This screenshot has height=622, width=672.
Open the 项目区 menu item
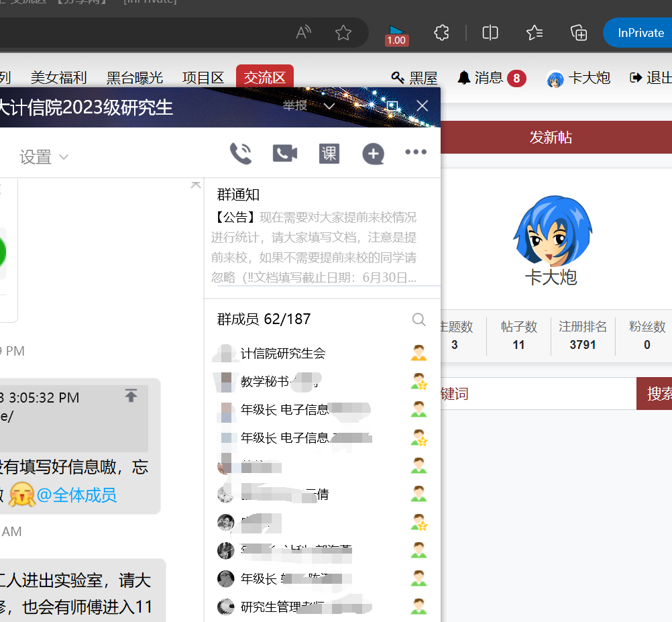tap(203, 78)
